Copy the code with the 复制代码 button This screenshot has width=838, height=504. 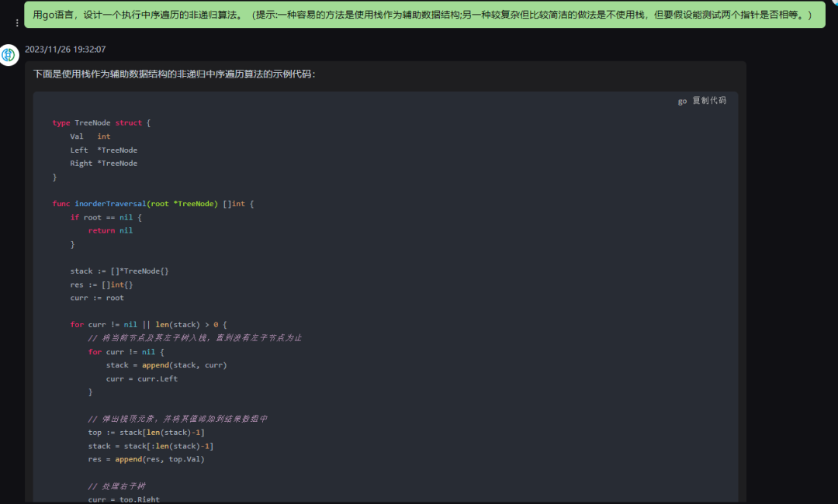click(x=709, y=100)
